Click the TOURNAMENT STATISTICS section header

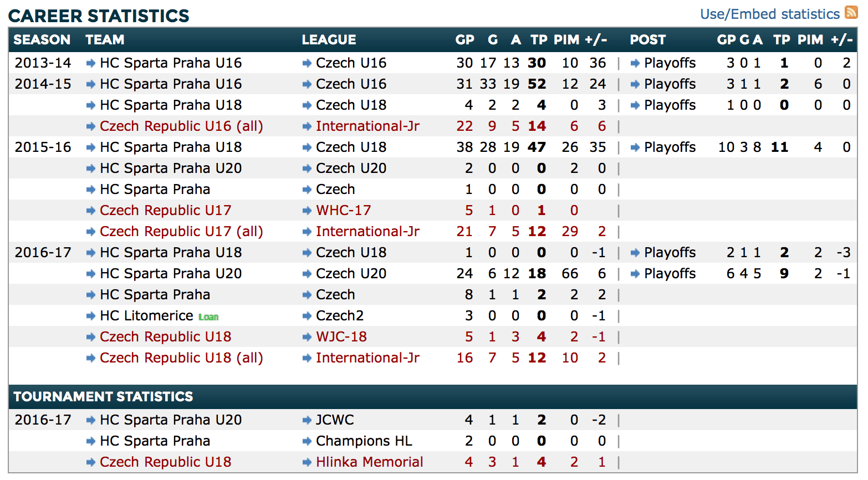pyautogui.click(x=103, y=397)
